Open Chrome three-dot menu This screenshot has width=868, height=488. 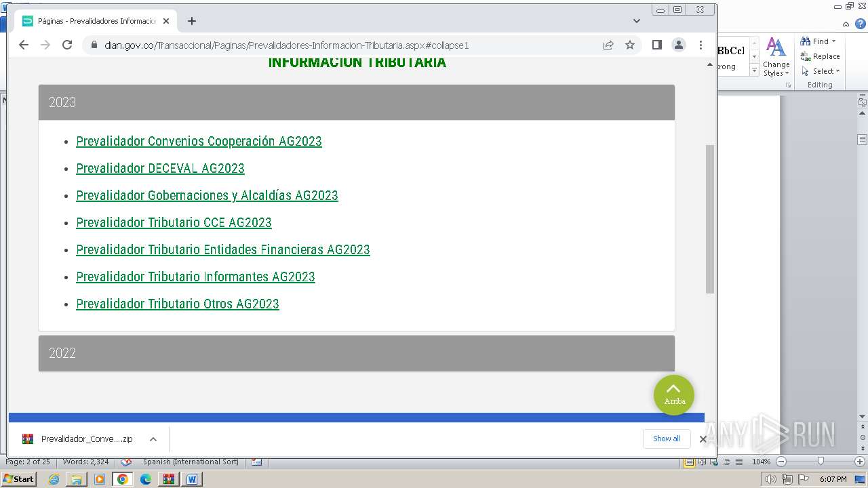pos(701,45)
